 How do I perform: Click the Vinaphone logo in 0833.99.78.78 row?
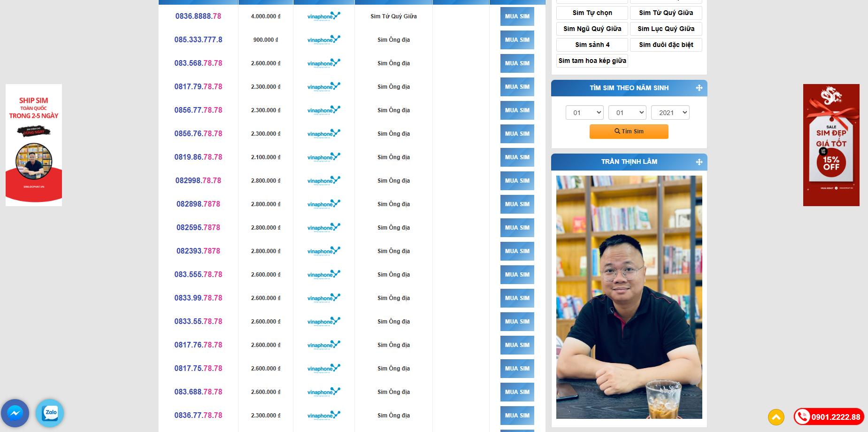(x=324, y=298)
